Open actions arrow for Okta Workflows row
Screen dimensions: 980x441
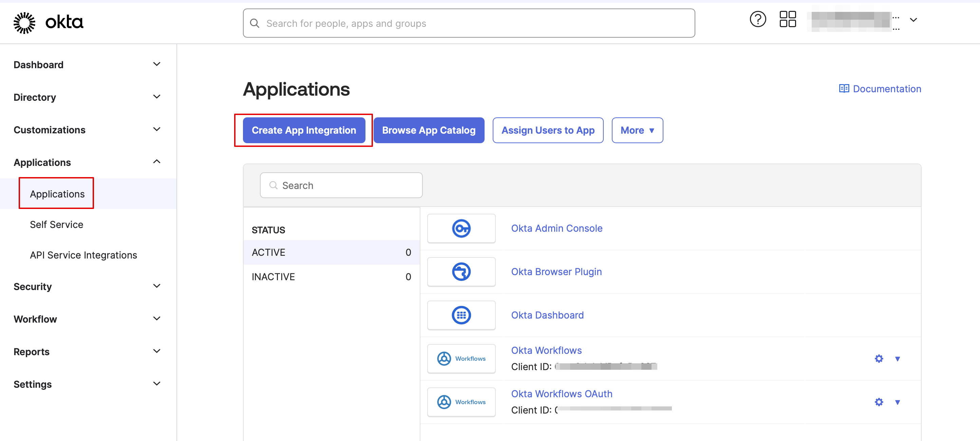(898, 359)
